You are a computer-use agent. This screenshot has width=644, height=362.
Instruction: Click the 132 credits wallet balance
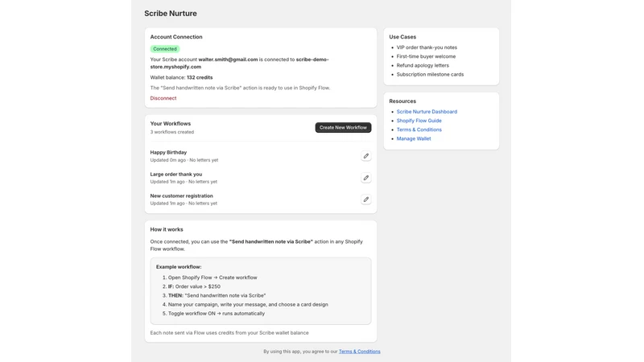coord(200,77)
